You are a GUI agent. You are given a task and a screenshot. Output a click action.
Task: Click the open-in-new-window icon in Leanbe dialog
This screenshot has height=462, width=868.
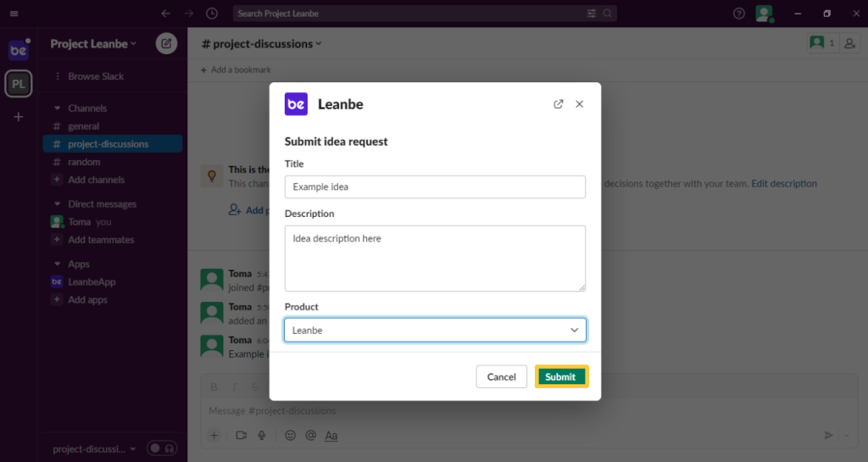point(558,104)
